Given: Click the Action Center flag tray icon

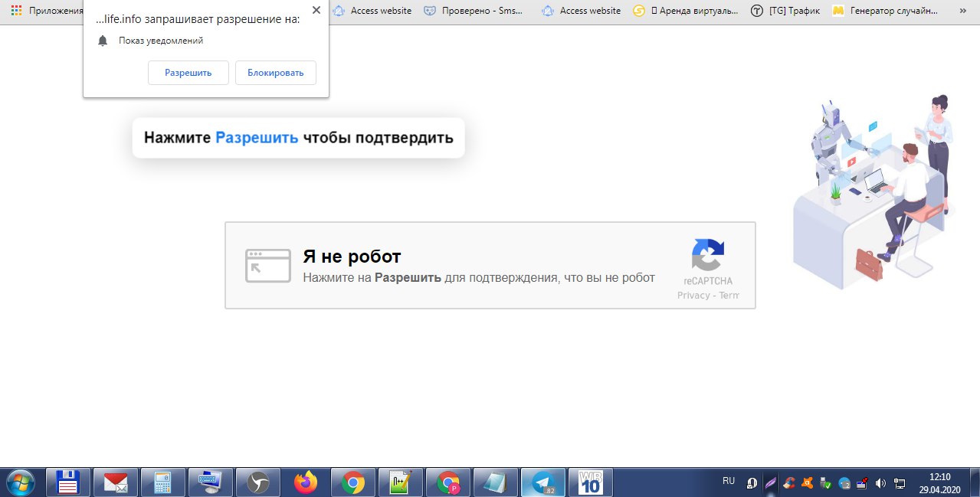Looking at the screenshot, I should click(x=862, y=483).
